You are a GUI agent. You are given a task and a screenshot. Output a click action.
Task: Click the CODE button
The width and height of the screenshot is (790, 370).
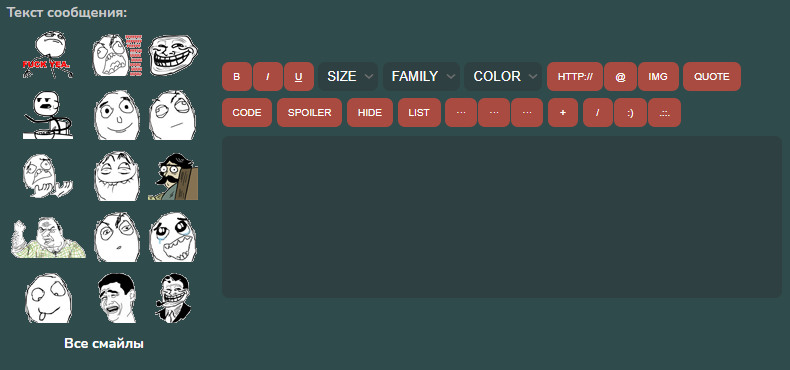247,112
